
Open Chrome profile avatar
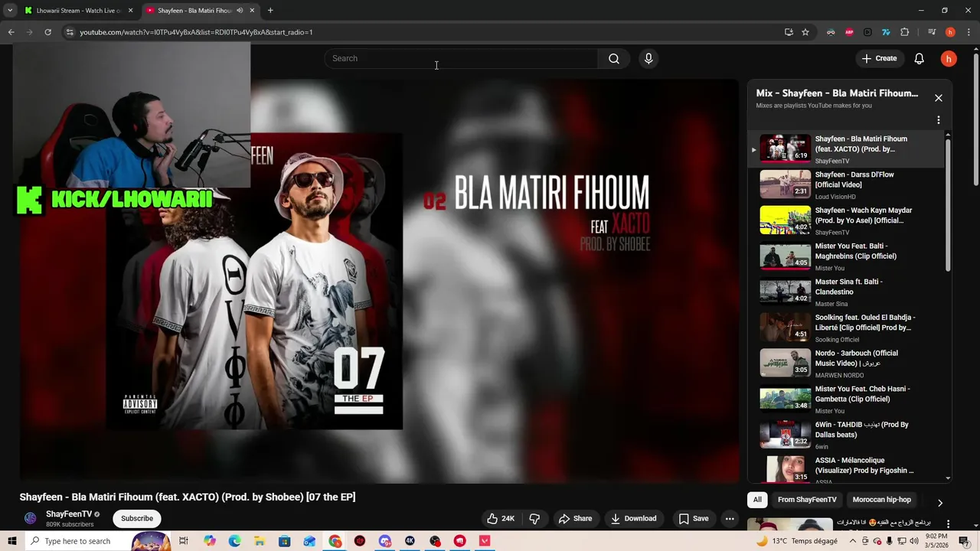click(x=950, y=32)
